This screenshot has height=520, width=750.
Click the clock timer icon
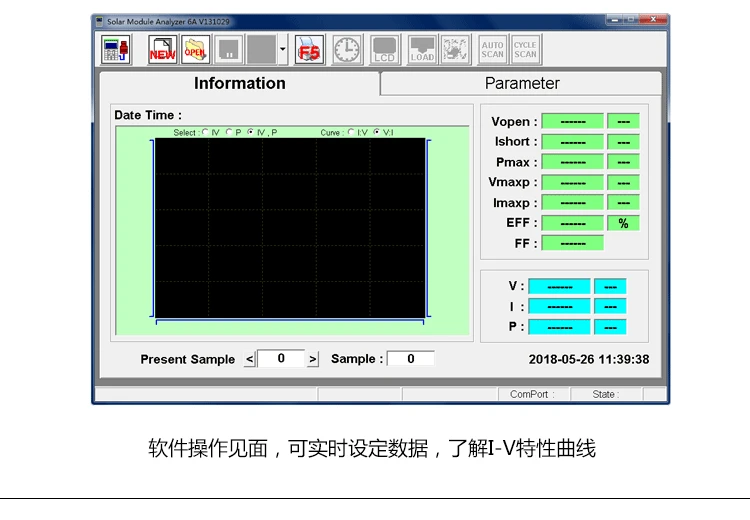[x=347, y=50]
